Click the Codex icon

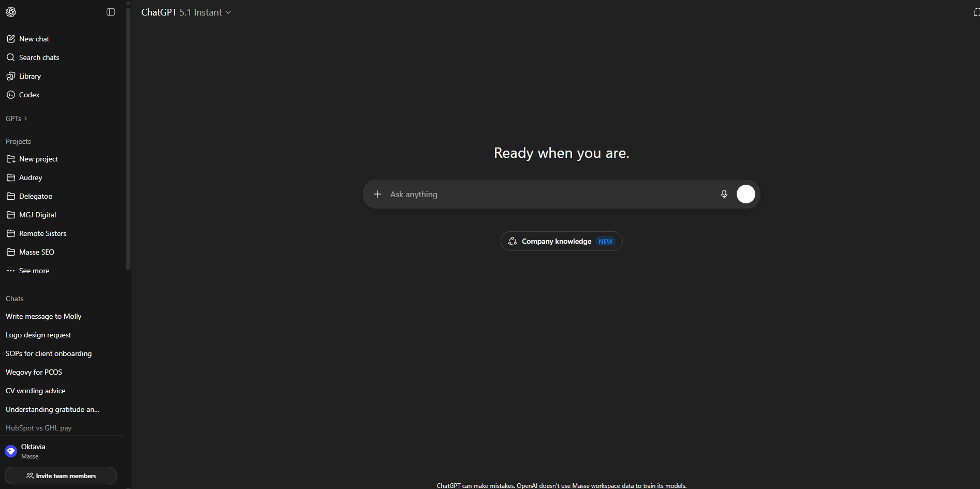(x=11, y=95)
